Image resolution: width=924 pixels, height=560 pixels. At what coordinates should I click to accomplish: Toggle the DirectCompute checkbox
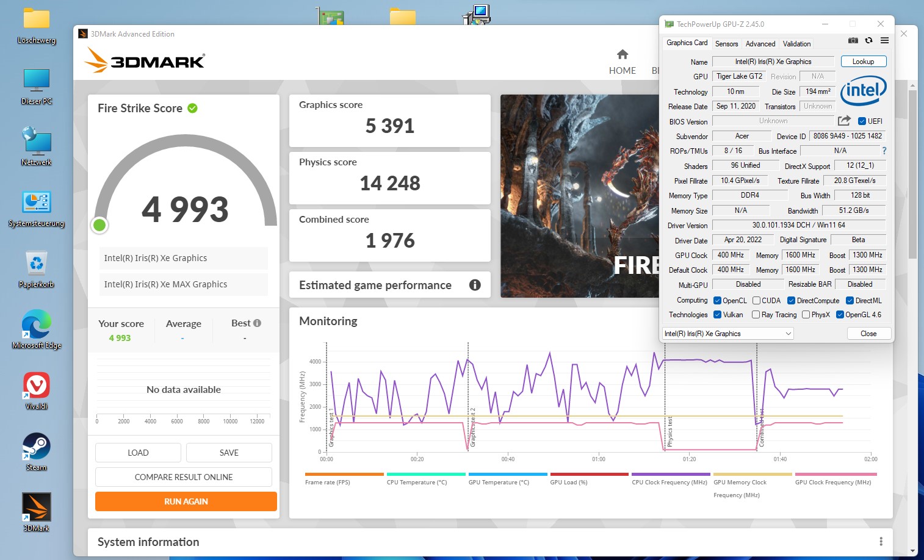791,301
